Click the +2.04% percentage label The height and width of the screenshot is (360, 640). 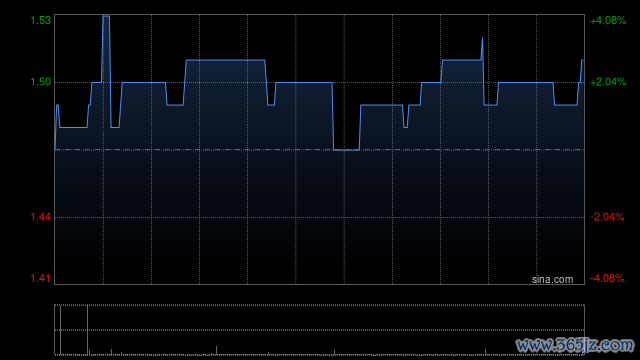click(608, 82)
